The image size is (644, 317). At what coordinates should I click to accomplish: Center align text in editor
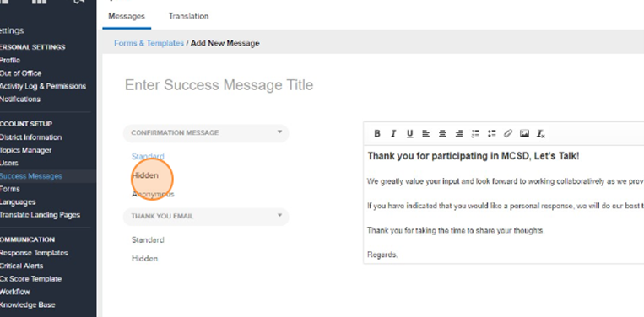442,133
